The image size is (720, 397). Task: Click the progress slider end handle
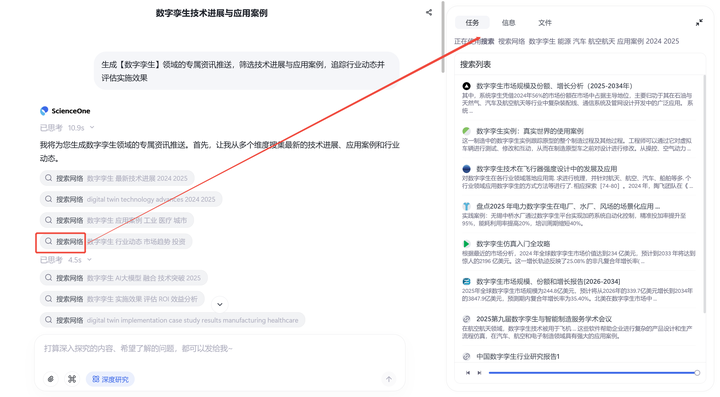[x=697, y=373]
